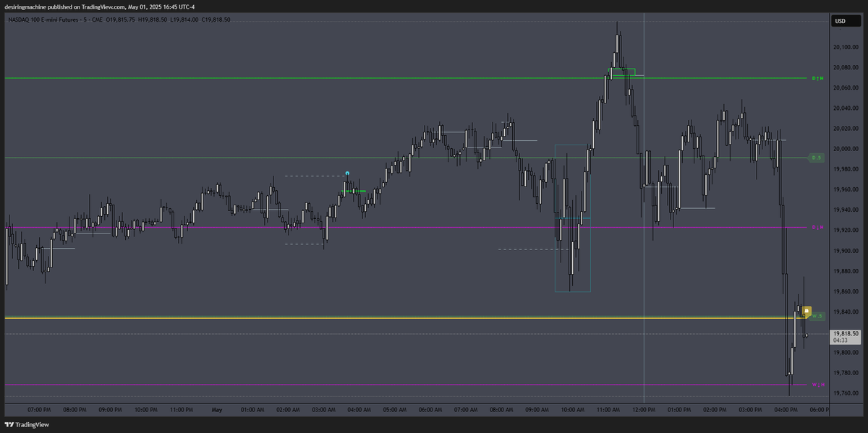Click the 20,100.00 price scale label
Screen dimensions: 868x433
846,47
